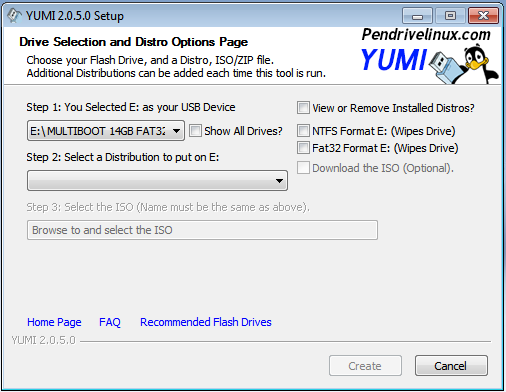
Task: Click the YUMI USB penguin logo
Action: click(x=430, y=64)
